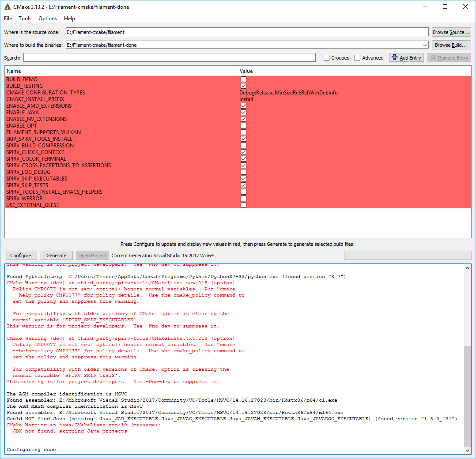Toggle SPIRV_WERROR checkbox

click(x=243, y=199)
